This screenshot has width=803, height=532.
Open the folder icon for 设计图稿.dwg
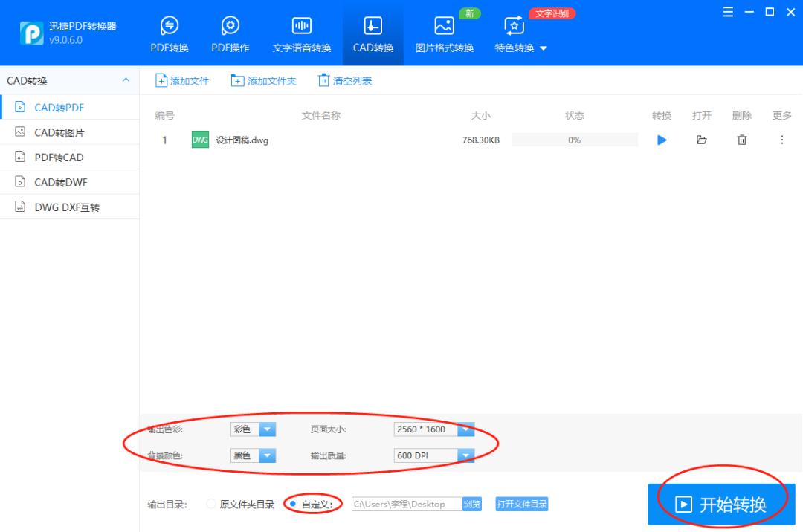[x=702, y=139]
